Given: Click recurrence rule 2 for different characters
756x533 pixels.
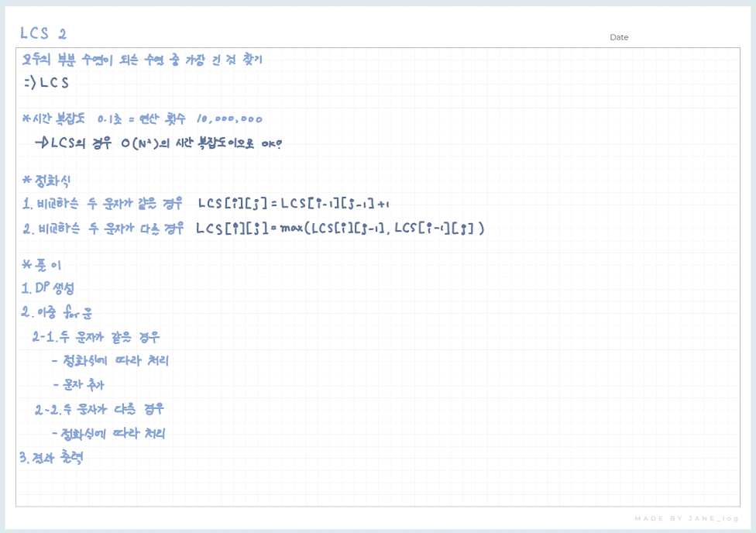Looking at the screenshot, I should pos(108,228).
